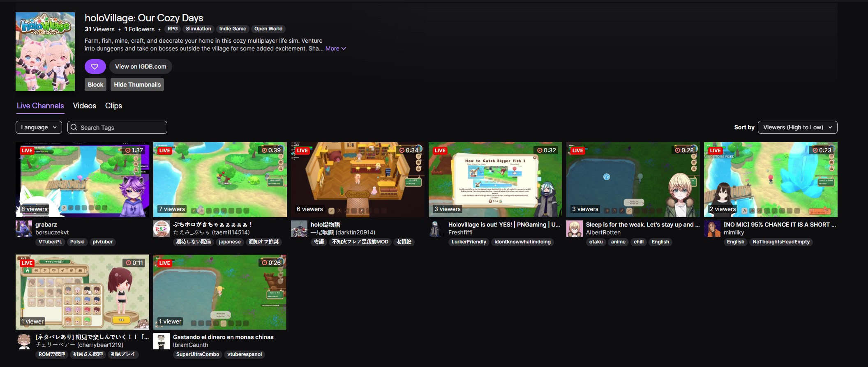The height and width of the screenshot is (367, 868).
Task: Open '[NO MIC] 95% CHANCE' stream title
Action: [780, 225]
